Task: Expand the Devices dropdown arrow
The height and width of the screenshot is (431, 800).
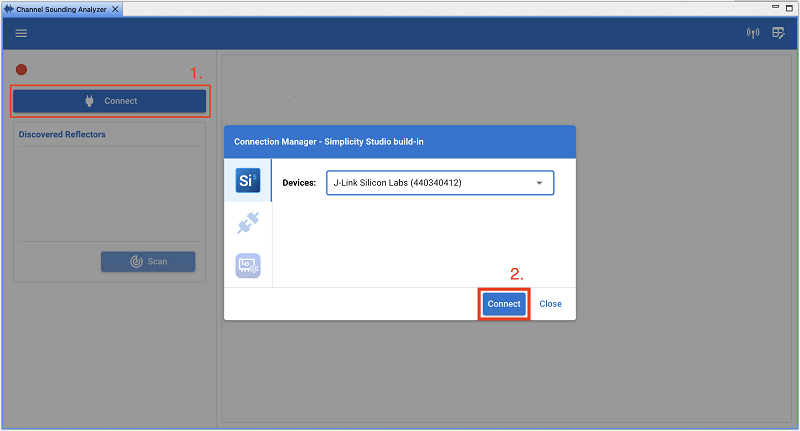Action: (539, 183)
